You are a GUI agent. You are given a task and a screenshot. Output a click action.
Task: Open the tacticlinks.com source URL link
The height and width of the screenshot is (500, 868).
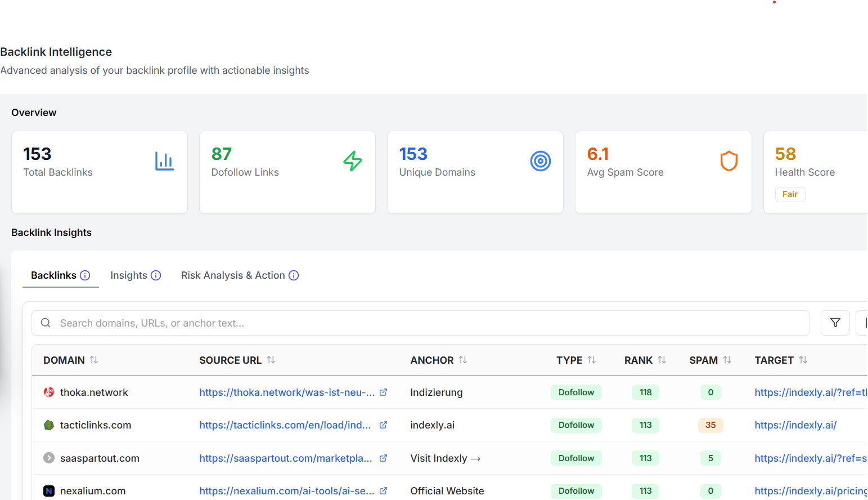click(285, 425)
